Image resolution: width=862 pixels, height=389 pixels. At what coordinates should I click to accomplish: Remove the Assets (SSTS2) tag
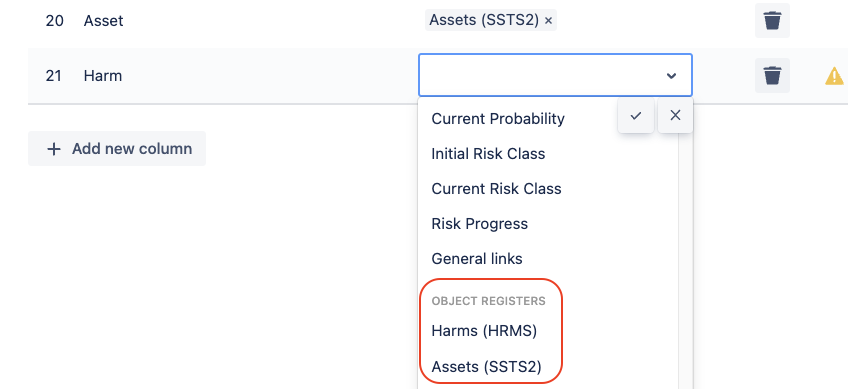[548, 21]
